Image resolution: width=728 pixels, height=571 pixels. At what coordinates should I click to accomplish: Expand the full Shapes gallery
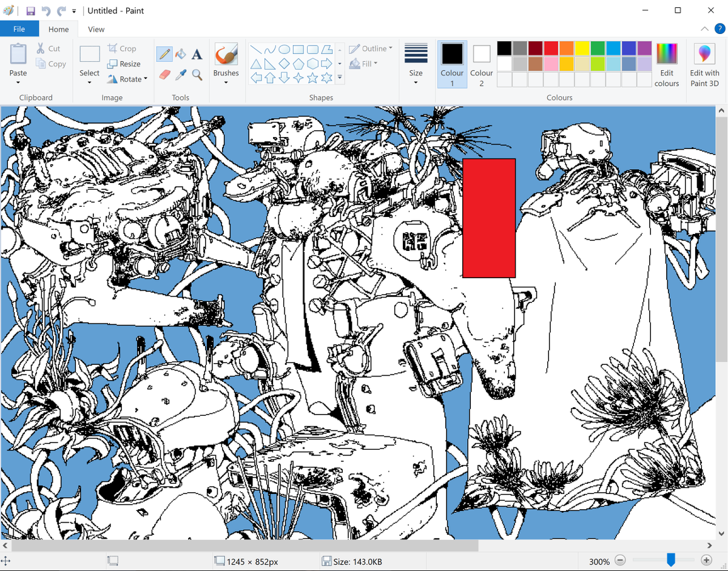pyautogui.click(x=339, y=78)
